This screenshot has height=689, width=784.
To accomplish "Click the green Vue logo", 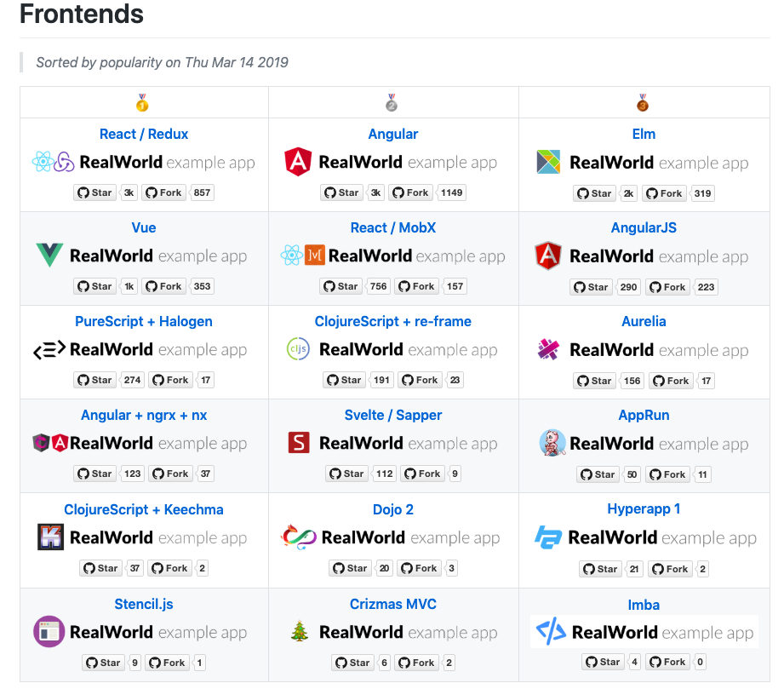I will (49, 255).
